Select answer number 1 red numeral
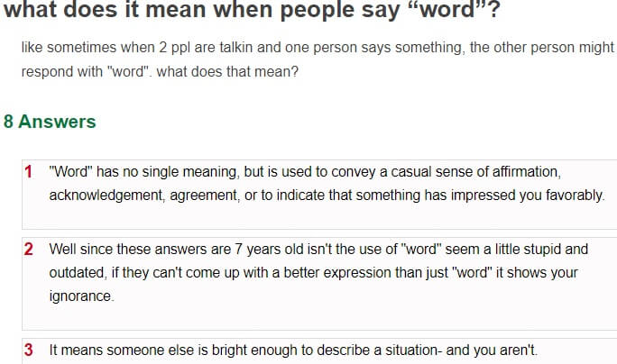The width and height of the screenshot is (617, 364). [x=28, y=172]
